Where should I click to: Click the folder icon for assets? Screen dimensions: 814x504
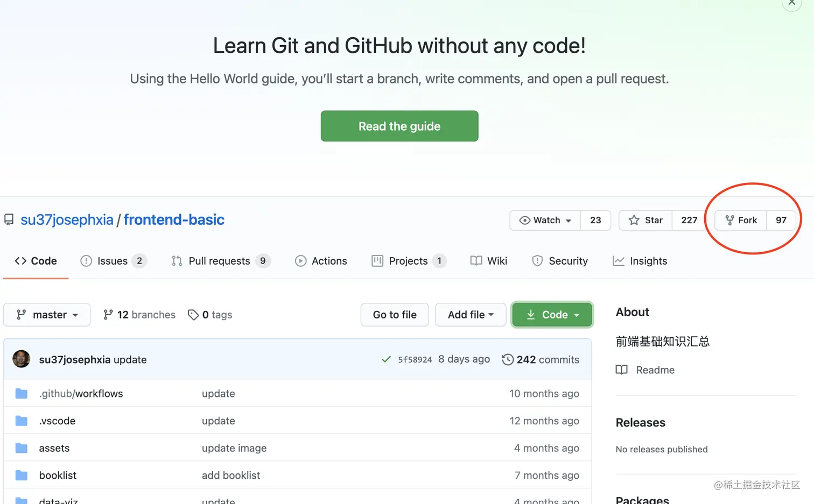[x=22, y=448]
